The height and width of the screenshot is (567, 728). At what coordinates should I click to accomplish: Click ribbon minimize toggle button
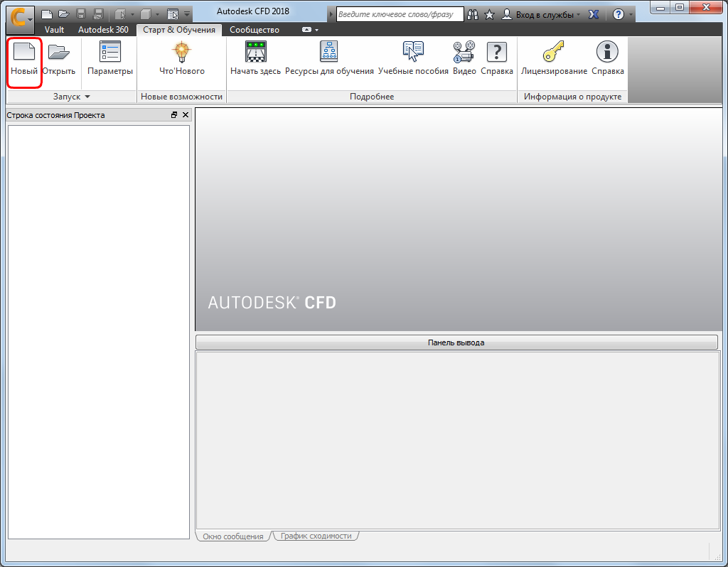click(x=306, y=30)
